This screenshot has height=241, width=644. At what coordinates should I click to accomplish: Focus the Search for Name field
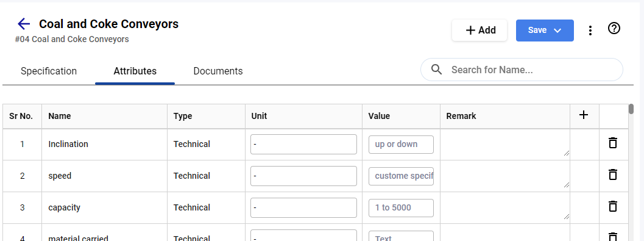(522, 70)
